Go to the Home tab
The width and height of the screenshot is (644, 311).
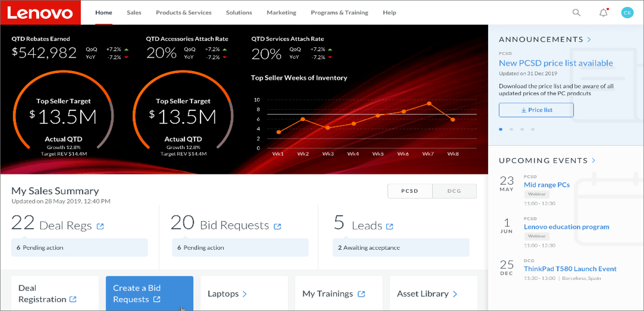click(x=104, y=13)
